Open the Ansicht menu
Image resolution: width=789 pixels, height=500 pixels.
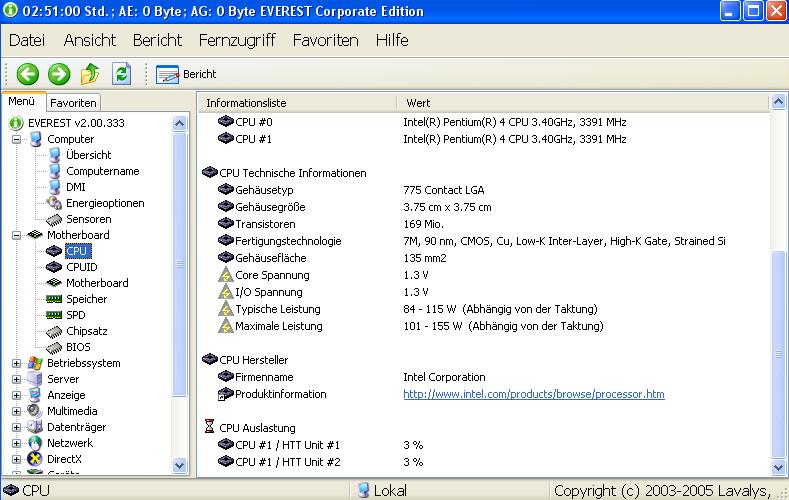[x=90, y=40]
